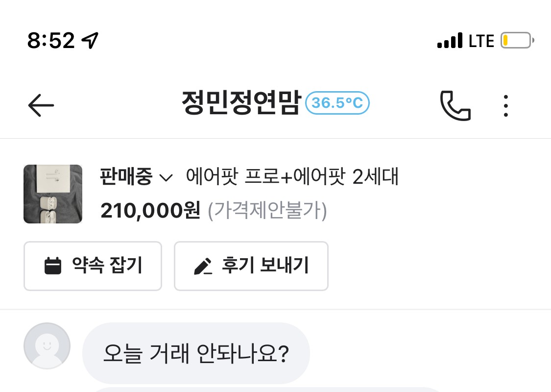Tap the location arrow in status bar
This screenshot has height=392, width=551.
coord(90,41)
